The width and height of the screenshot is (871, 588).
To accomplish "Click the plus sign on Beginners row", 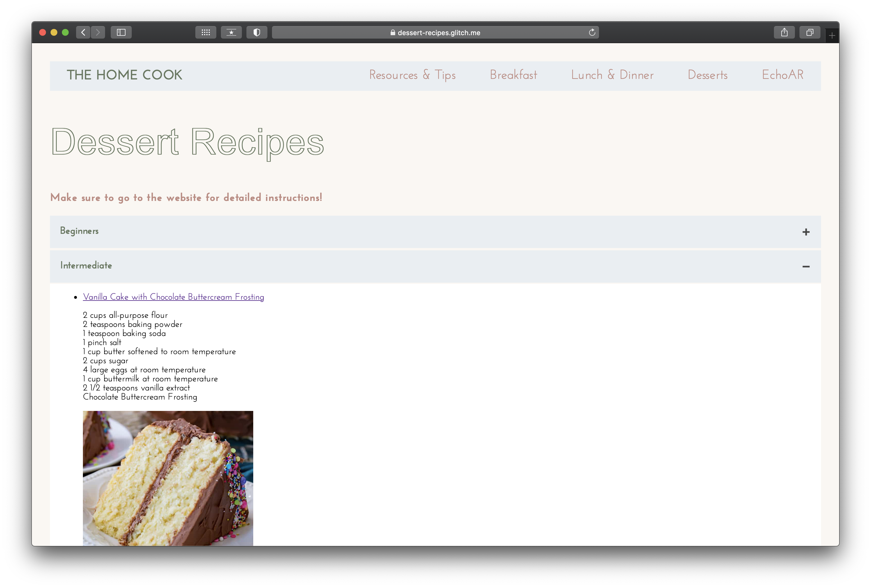I will click(x=806, y=232).
